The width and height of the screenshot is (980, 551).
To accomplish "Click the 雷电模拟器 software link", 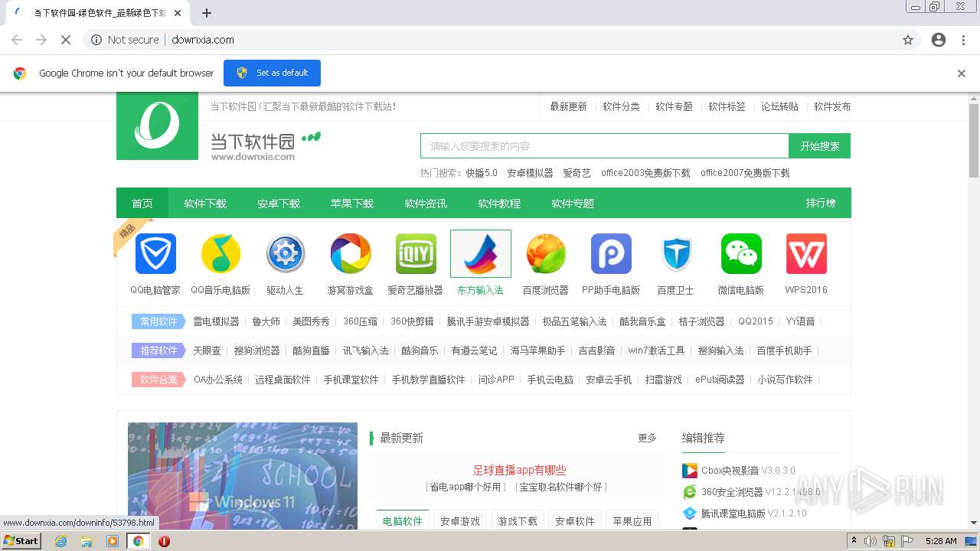I will click(x=216, y=321).
